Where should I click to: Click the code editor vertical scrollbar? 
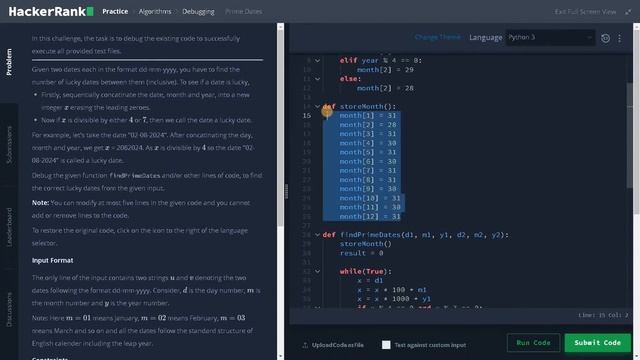click(x=629, y=135)
